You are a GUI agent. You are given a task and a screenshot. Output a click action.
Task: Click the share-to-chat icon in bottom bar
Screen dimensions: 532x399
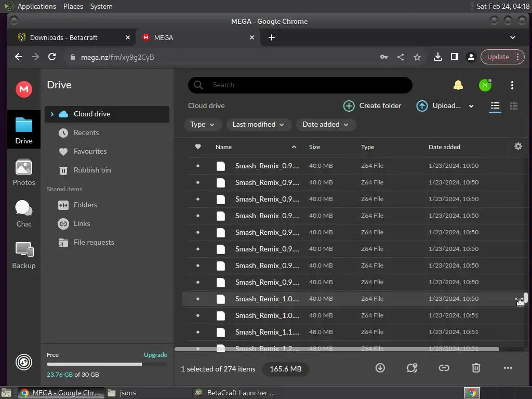click(x=412, y=368)
